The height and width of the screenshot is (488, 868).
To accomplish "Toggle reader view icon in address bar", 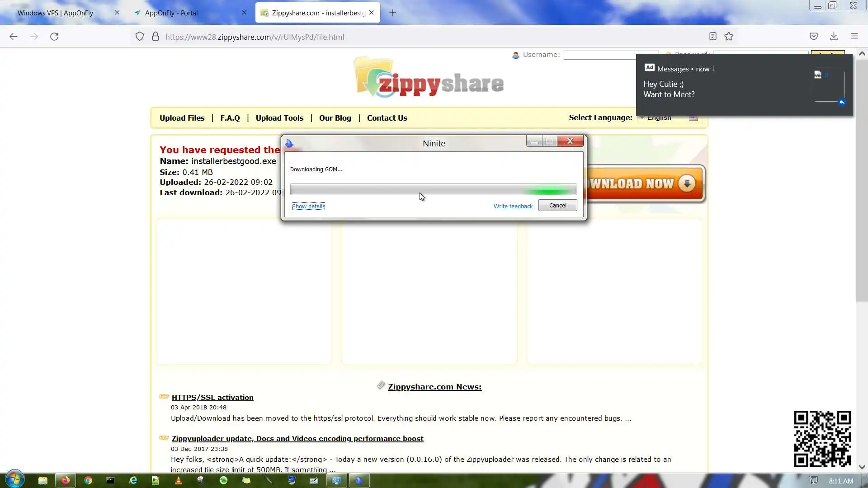I will coord(712,37).
